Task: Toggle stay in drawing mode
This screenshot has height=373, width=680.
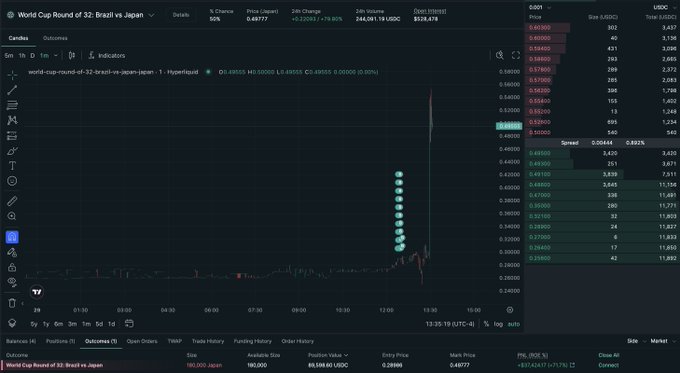Action: pos(12,252)
